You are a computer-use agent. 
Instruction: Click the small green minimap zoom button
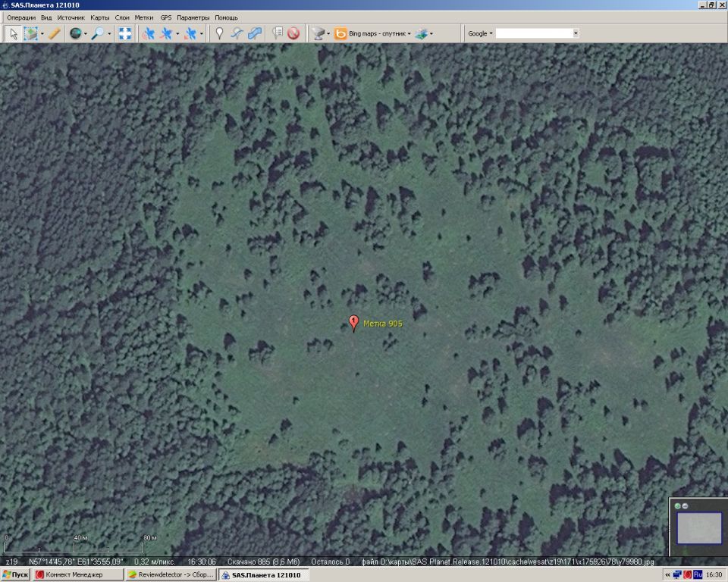[677, 505]
